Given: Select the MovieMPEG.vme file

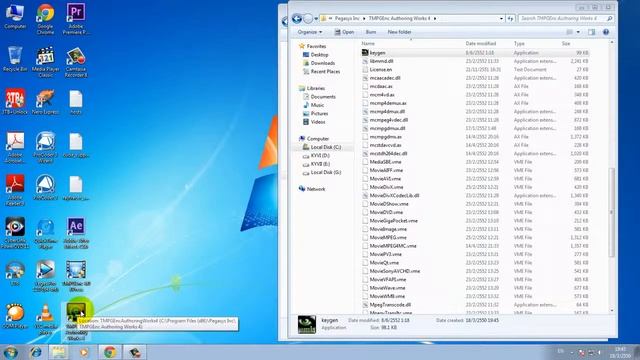Looking at the screenshot, I should (x=388, y=237).
